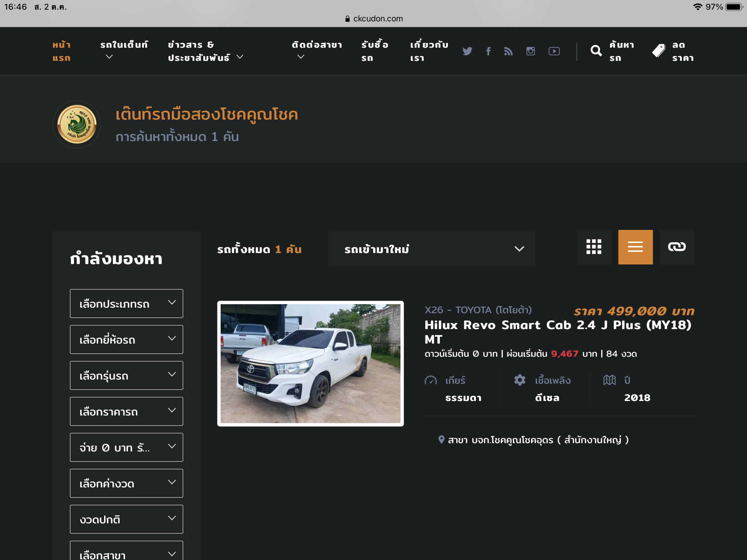This screenshot has width=747, height=560.
Task: Click the chain link share icon
Action: [677, 247]
